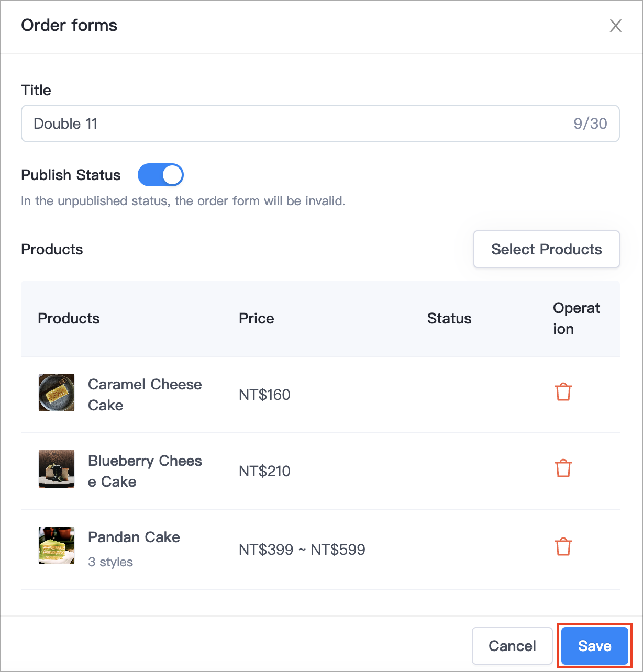
Task: Close the Order forms dialog via X icon
Action: [616, 26]
